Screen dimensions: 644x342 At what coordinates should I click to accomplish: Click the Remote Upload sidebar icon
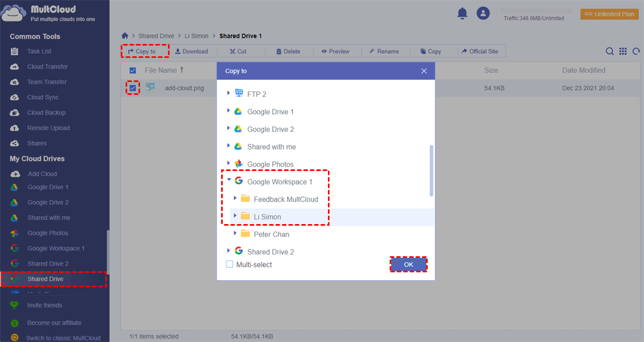(x=15, y=128)
